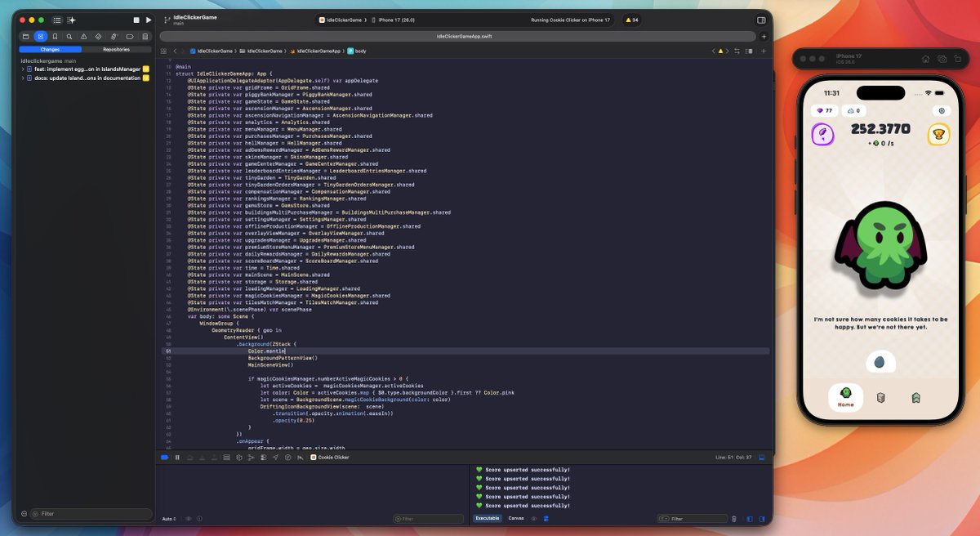Open the Project navigator folder icon
Image resolution: width=980 pixels, height=536 pixels.
point(25,37)
